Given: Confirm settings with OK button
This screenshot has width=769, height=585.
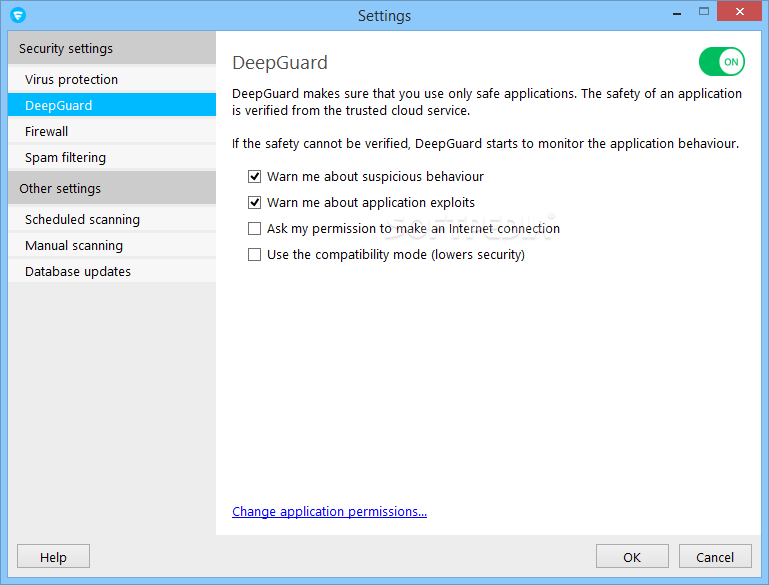Looking at the screenshot, I should point(632,557).
